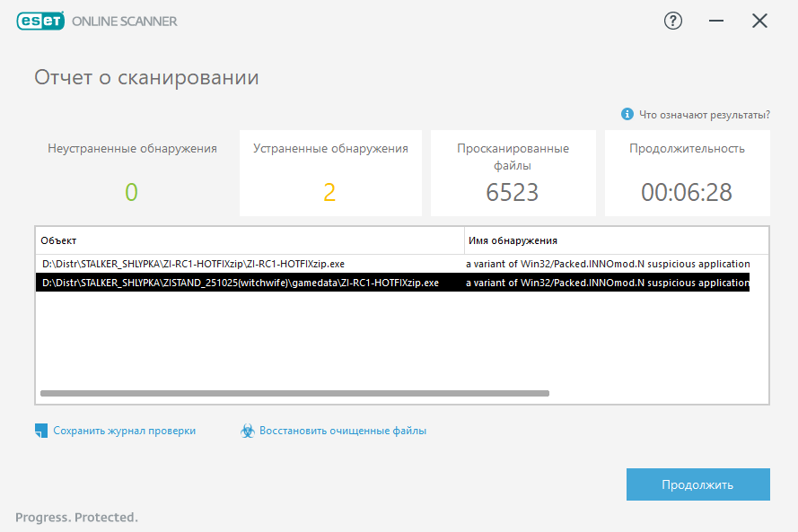Open help via the question mark icon
Viewport: 798px width, 532px height.
[673, 21]
